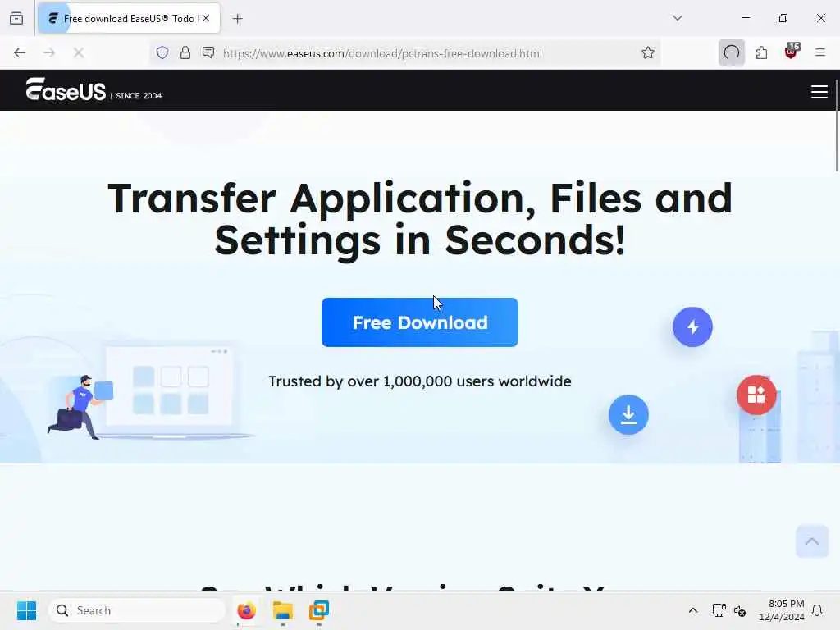Open Firefox View recent browsing icon
The image size is (840, 630).
click(16, 19)
